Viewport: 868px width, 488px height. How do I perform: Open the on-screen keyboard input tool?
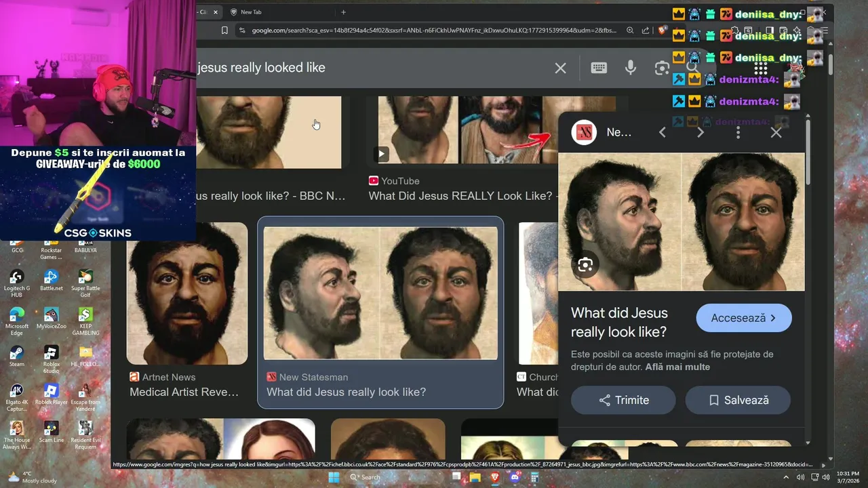599,68
